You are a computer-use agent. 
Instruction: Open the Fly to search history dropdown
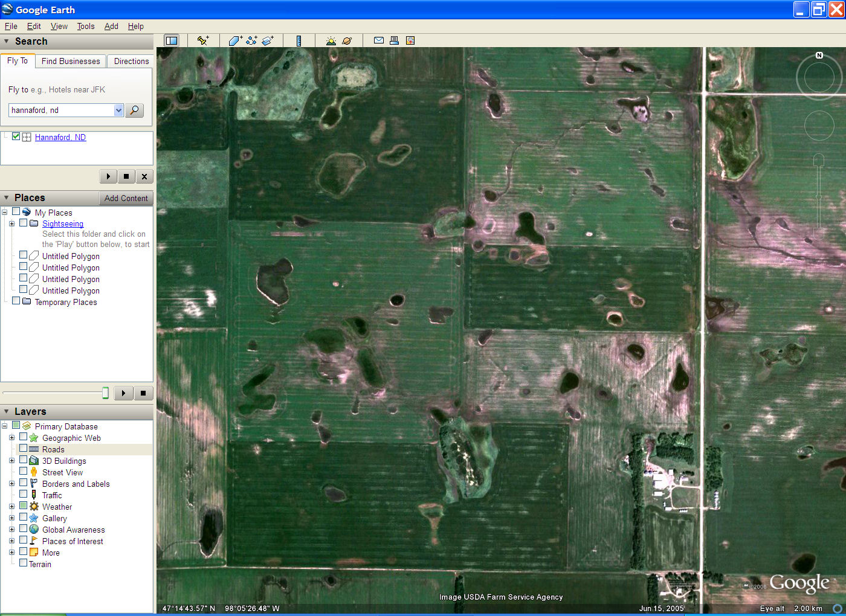(x=118, y=110)
